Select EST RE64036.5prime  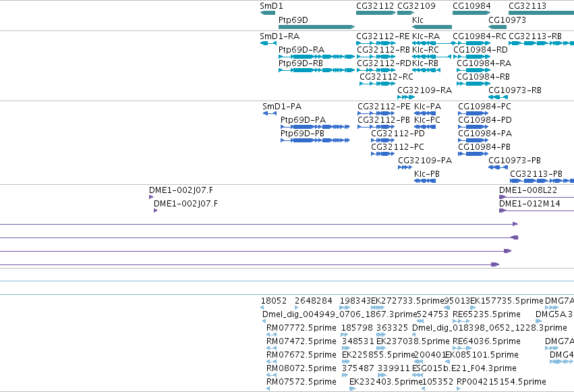point(462,348)
